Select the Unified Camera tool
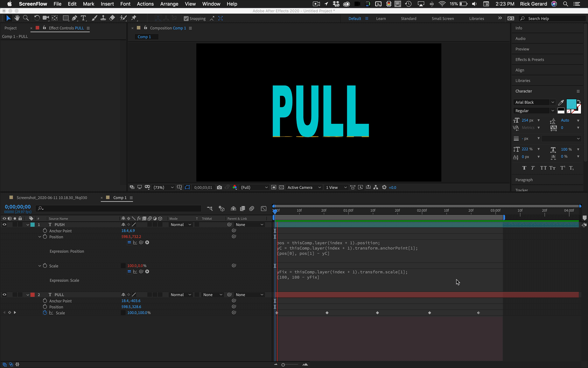This screenshot has height=368, width=588. (45, 18)
